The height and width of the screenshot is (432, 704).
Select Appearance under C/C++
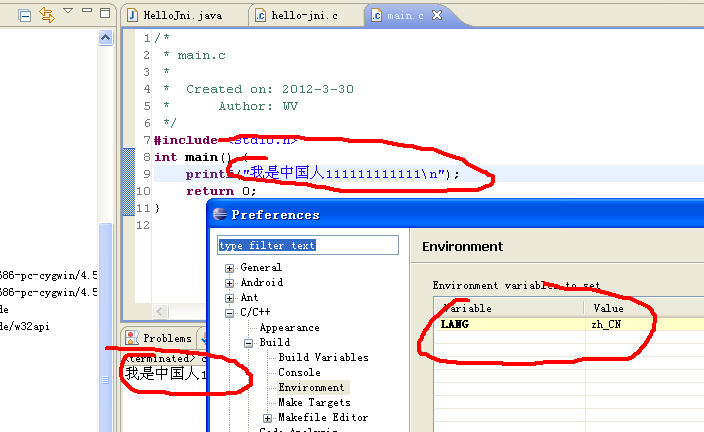coord(290,327)
